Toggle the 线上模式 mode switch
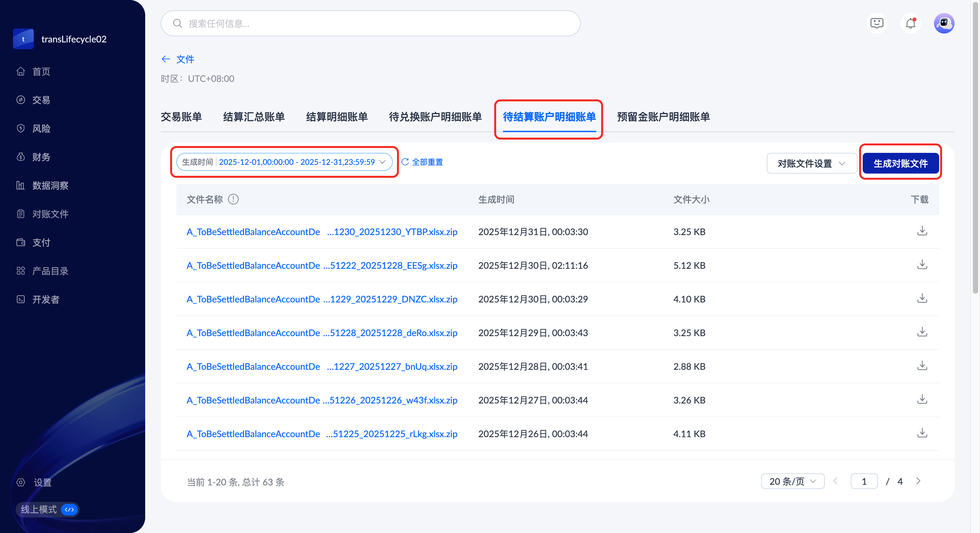The image size is (980, 533). point(69,509)
